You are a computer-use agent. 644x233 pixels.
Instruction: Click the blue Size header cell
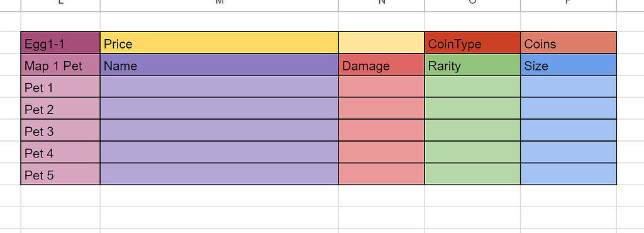[569, 65]
